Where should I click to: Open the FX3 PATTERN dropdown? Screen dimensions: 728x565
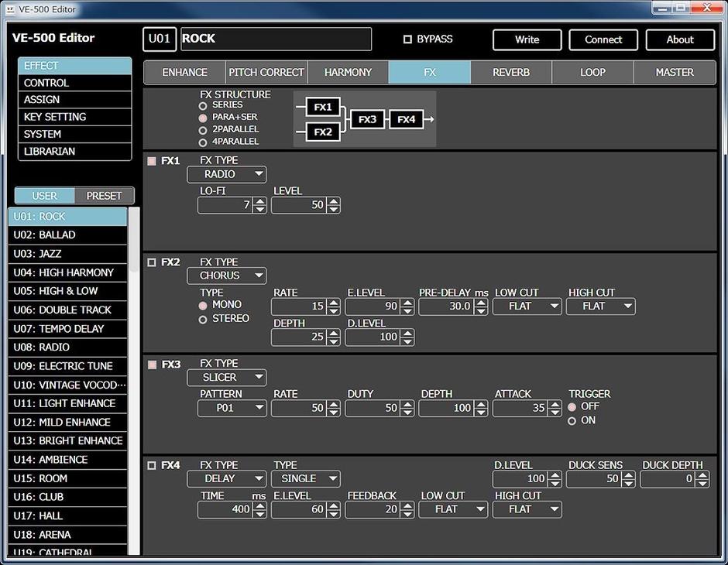232,408
